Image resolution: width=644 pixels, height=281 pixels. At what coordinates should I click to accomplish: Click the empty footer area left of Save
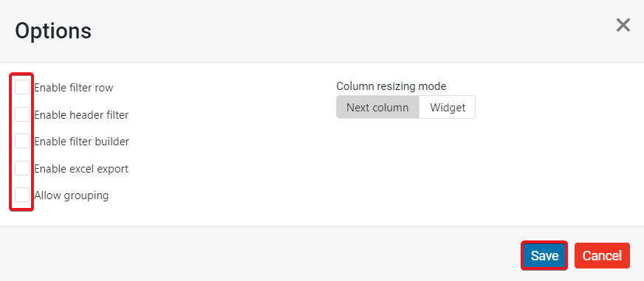[x=263, y=254]
